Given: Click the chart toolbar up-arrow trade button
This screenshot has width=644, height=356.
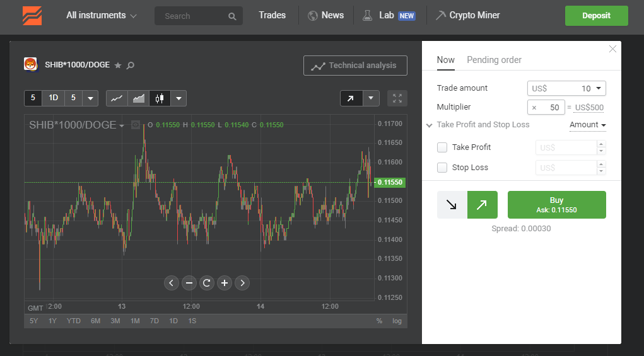Looking at the screenshot, I should point(351,98).
